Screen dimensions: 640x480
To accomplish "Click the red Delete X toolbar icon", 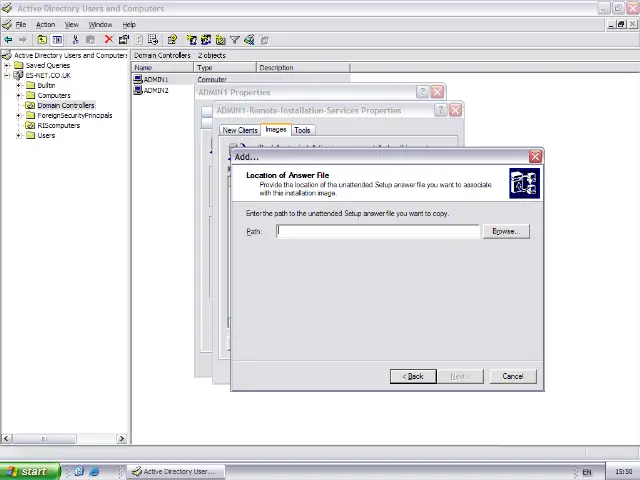I will [109, 39].
